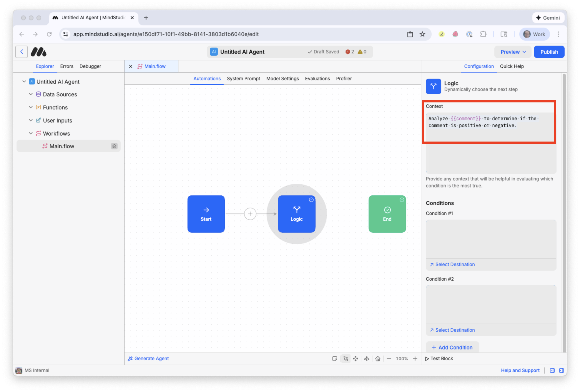Open the Preview dropdown menu
580x392 pixels.
[x=512, y=52]
